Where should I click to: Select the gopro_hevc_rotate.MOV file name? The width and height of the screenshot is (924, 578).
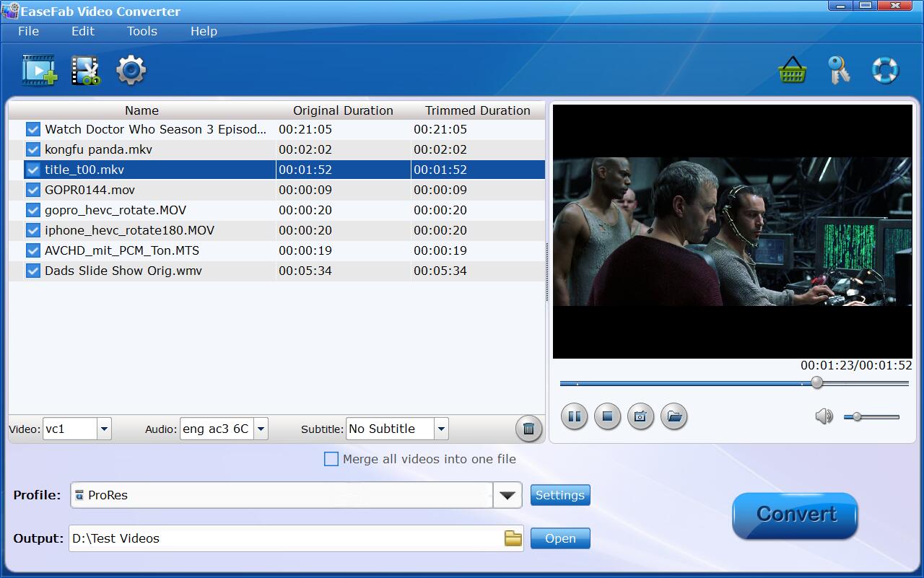point(115,210)
